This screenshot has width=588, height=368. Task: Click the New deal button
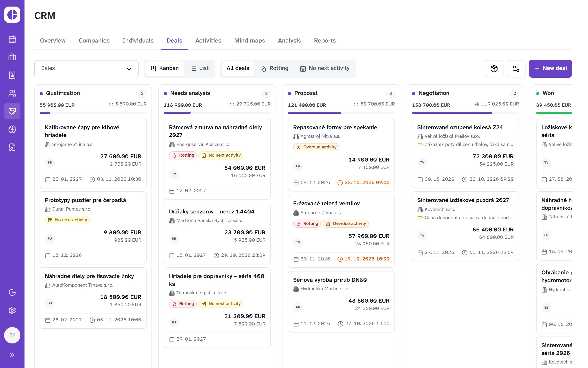[x=550, y=69]
